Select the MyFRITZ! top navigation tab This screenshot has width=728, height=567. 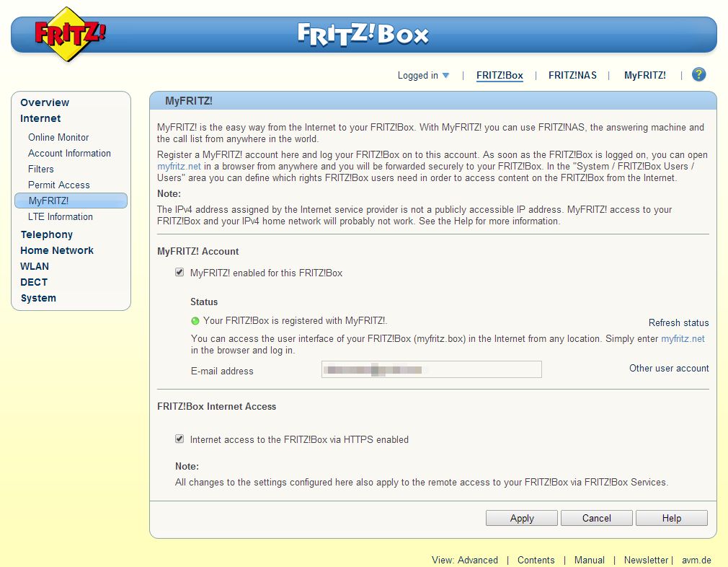644,75
